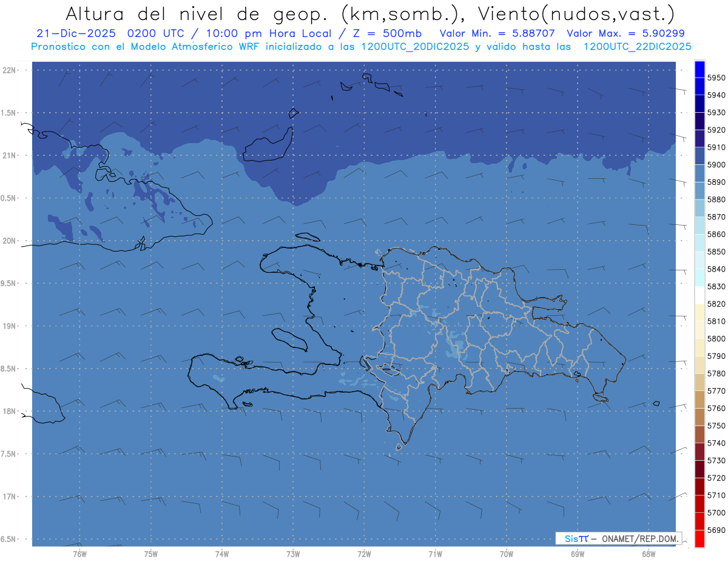This screenshot has height=562, width=728.
Task: Select the red swatch below 5690
Action: point(699,538)
